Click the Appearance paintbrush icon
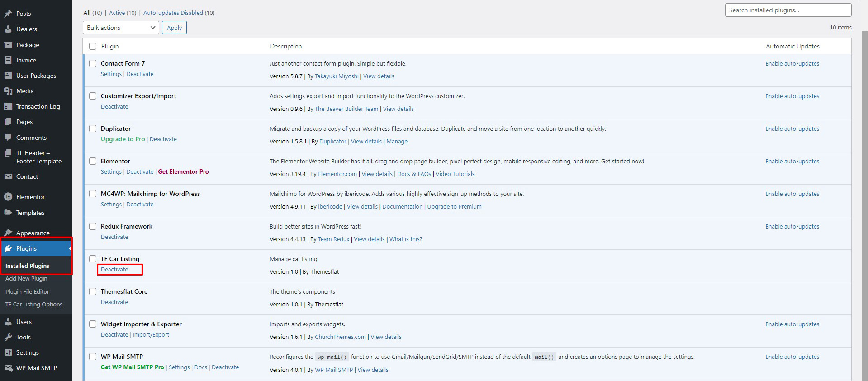 8,233
